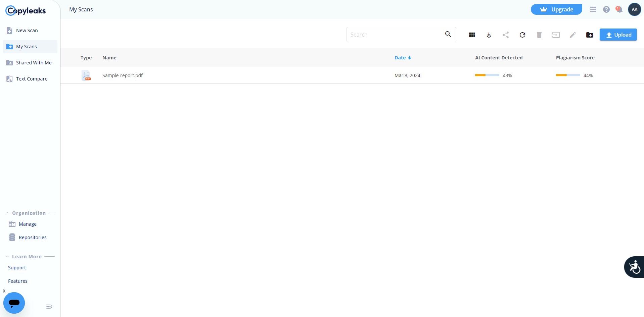The height and width of the screenshot is (317, 644).
Task: Open the Features link
Action: coord(18,281)
